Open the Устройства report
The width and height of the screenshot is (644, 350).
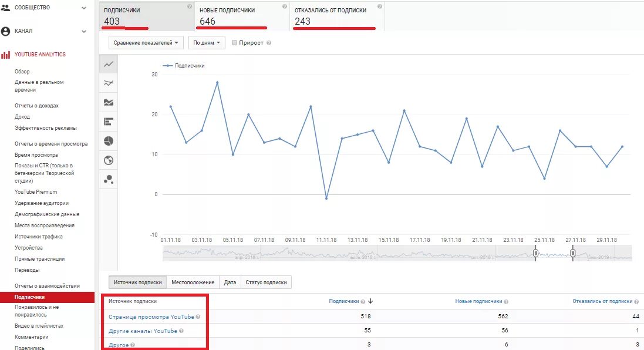29,248
